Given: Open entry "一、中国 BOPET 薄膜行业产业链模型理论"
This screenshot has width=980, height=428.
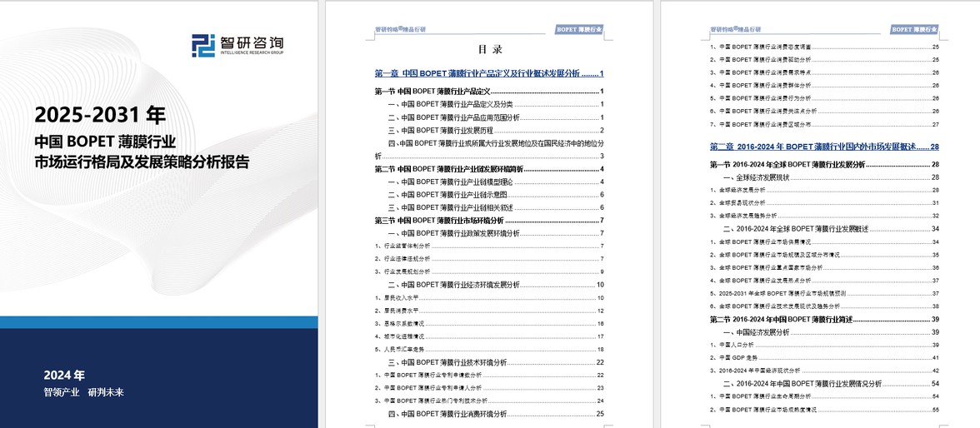Looking at the screenshot, I should [497, 182].
